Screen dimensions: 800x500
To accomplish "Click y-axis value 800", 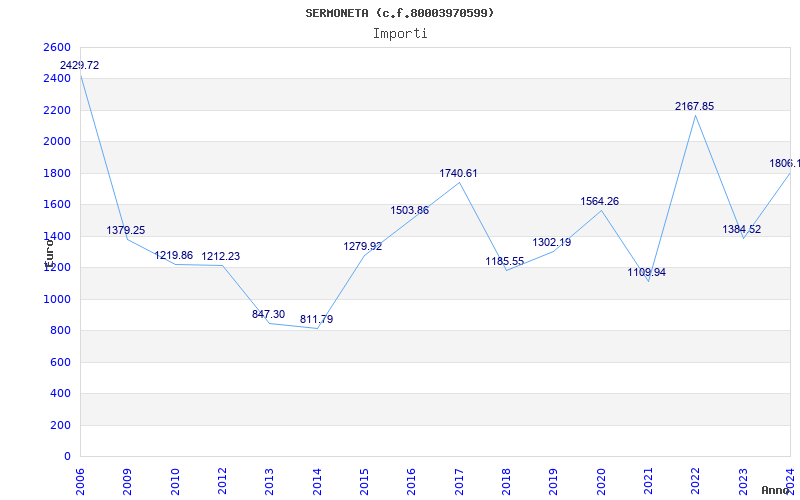I will tap(60, 331).
